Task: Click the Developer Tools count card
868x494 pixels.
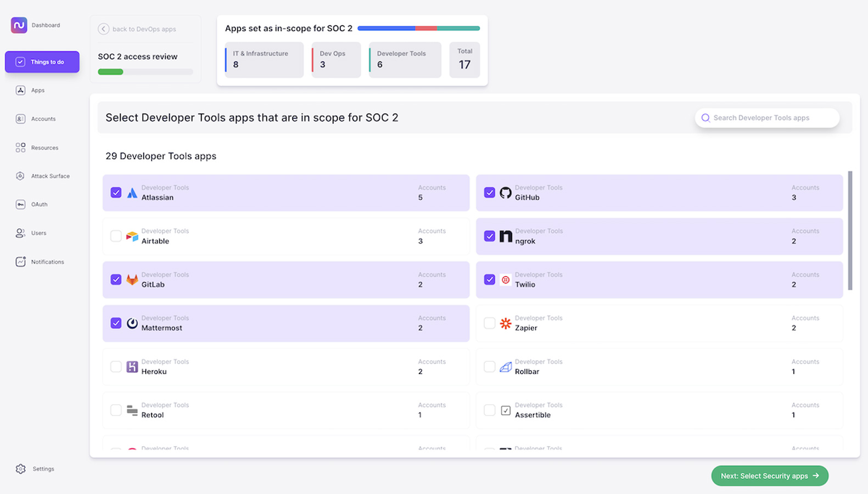Action: (405, 60)
